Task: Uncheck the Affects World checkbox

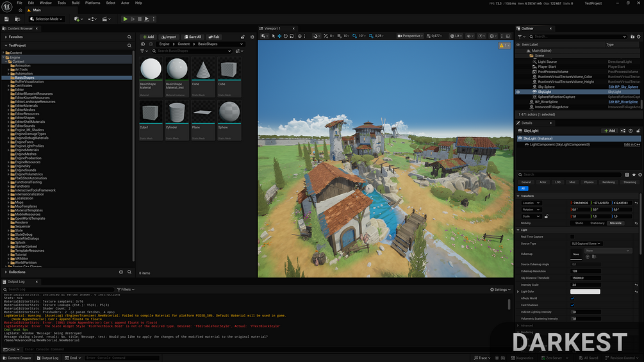Action: (x=572, y=299)
